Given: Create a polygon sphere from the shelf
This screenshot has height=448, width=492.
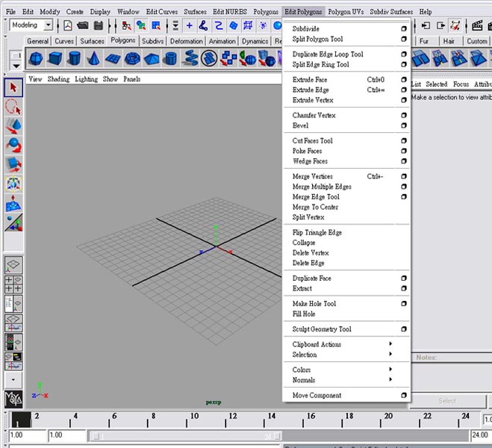Looking at the screenshot, I should (36, 59).
